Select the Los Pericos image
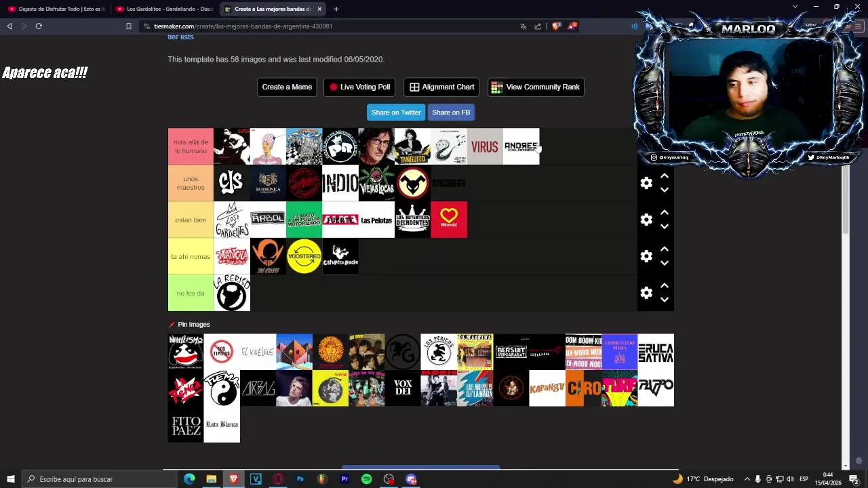Screen dimensions: 868x488 click(x=439, y=352)
